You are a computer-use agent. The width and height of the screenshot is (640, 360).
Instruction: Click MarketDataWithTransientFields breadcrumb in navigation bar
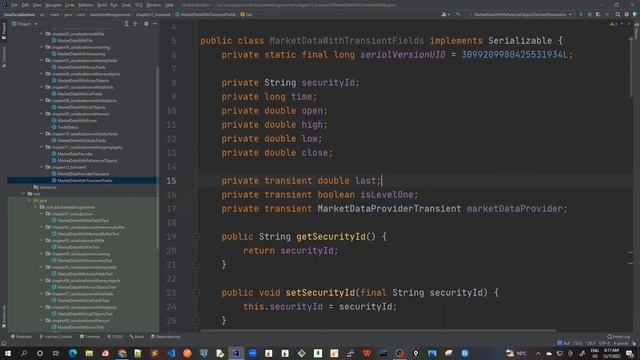point(206,14)
